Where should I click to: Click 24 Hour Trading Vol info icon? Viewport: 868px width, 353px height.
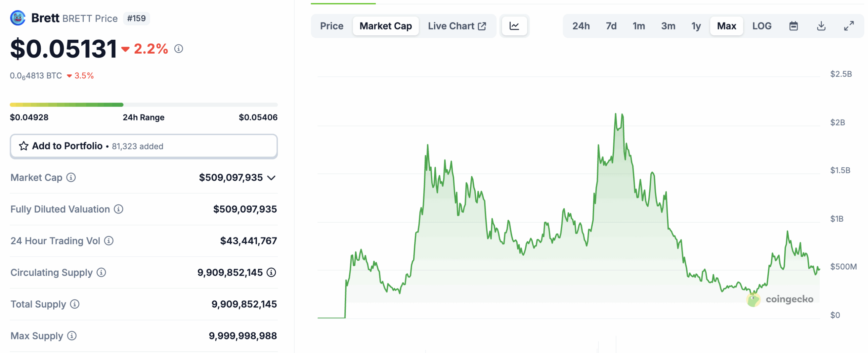click(108, 241)
